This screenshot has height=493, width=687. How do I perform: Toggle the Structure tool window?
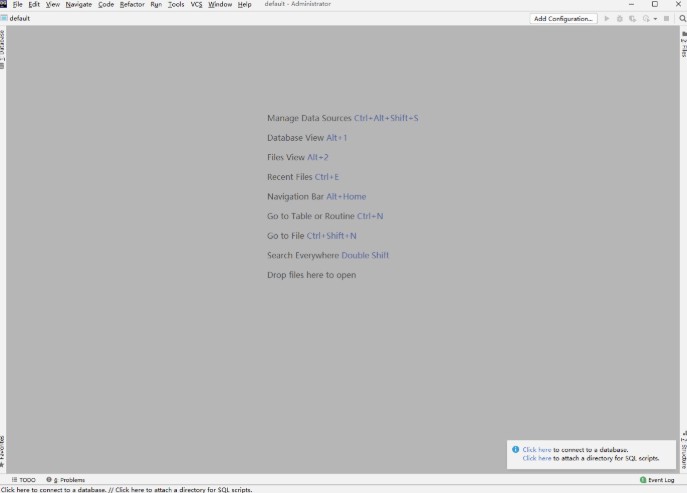tap(683, 452)
